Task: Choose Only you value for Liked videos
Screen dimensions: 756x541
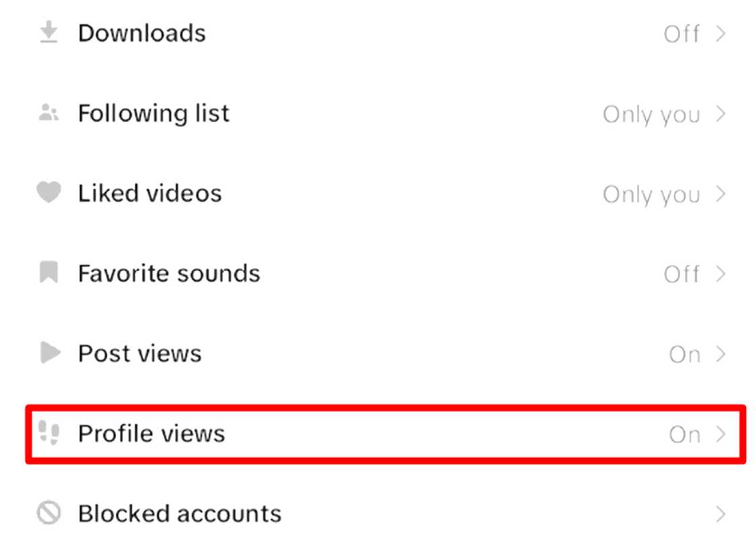Action: click(x=651, y=195)
